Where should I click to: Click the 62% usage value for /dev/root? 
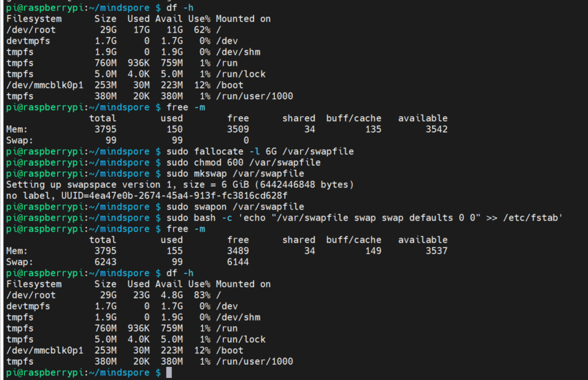click(199, 30)
